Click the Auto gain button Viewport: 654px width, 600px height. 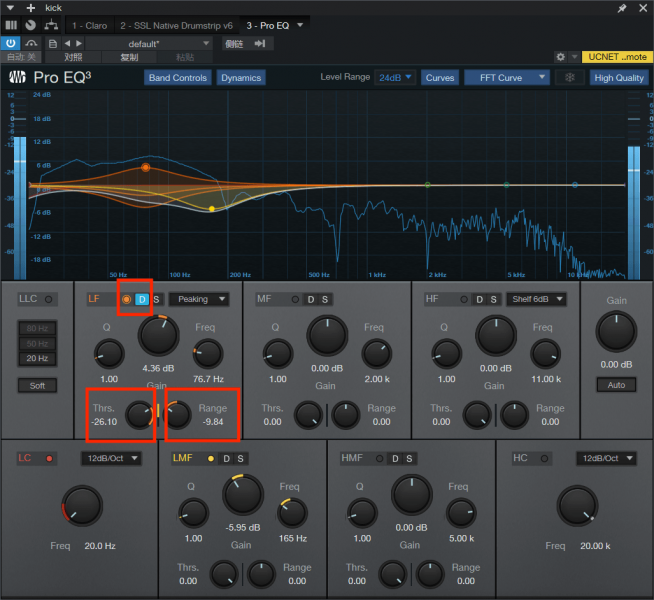[616, 385]
